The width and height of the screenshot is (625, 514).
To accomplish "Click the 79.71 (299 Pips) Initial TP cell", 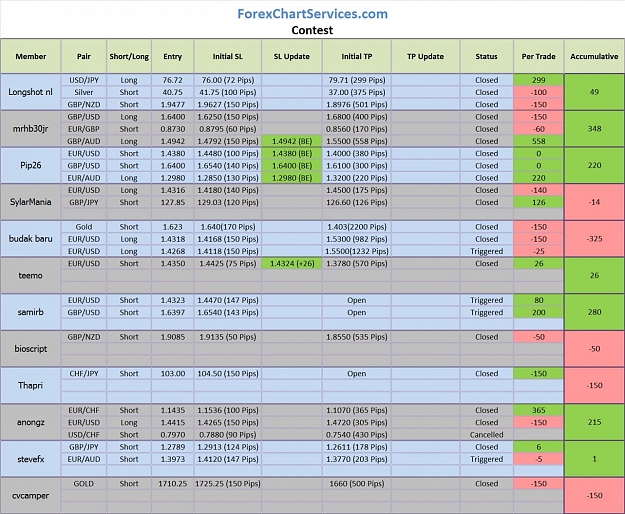I will click(x=357, y=80).
